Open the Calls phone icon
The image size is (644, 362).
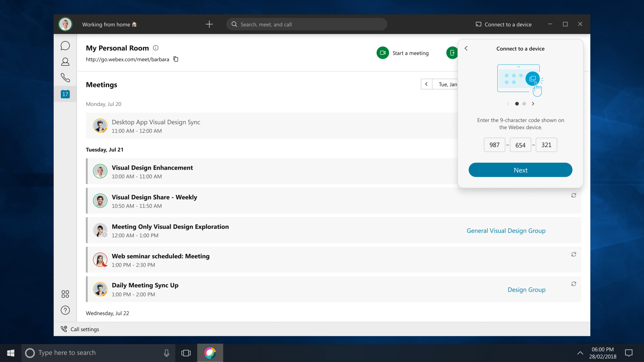[65, 78]
